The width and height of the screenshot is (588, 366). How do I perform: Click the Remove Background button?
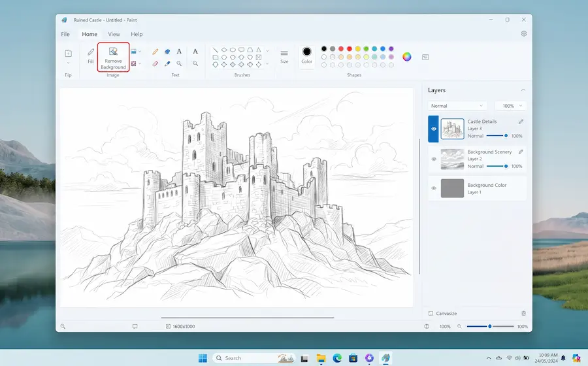113,57
